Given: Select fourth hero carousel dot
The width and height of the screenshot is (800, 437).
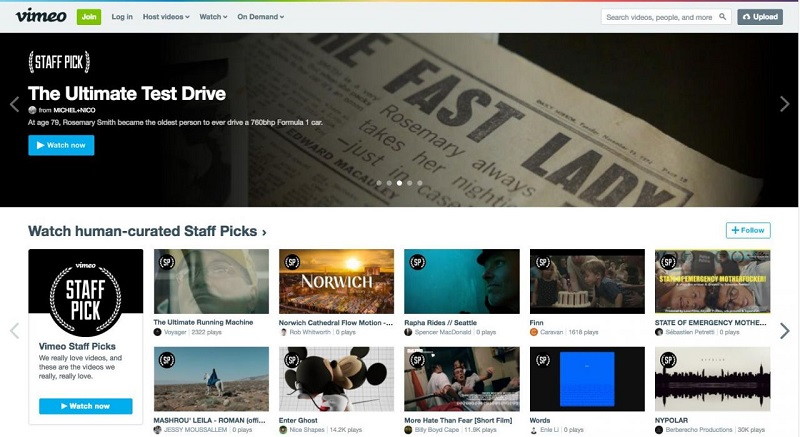Looking at the screenshot, I should pos(409,183).
